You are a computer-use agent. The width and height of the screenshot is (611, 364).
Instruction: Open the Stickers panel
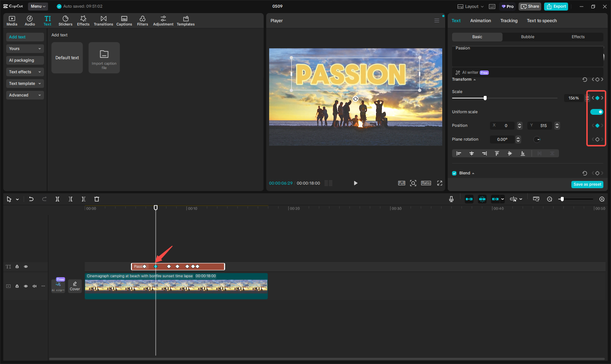point(65,20)
